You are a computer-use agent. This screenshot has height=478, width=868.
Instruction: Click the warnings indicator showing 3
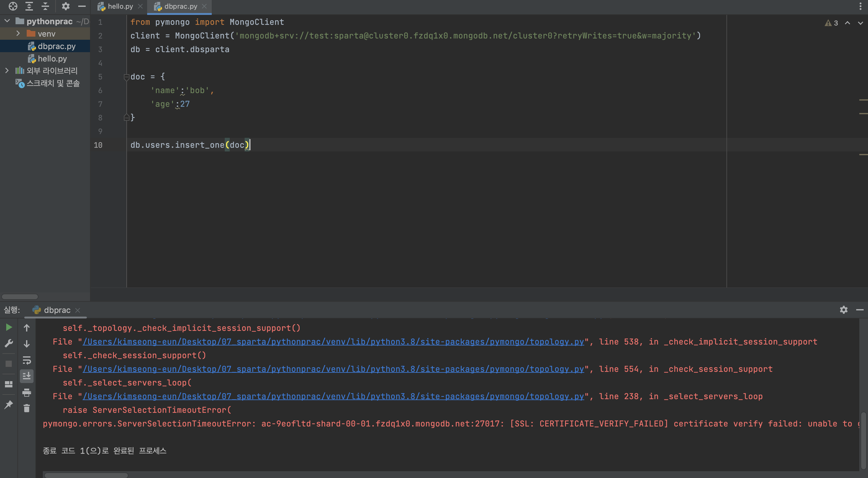point(831,23)
